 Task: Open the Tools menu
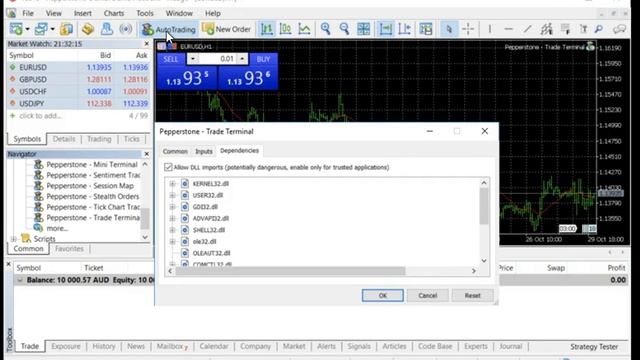(144, 13)
